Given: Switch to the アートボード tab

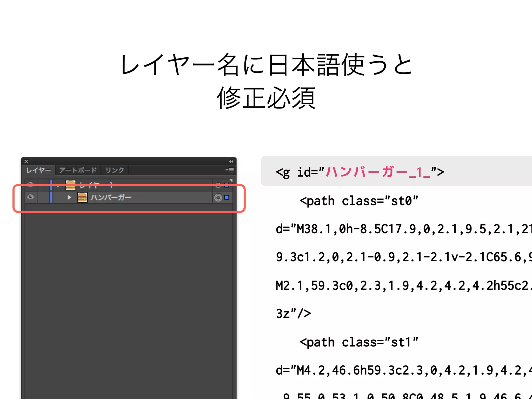Looking at the screenshot, I should tap(78, 170).
